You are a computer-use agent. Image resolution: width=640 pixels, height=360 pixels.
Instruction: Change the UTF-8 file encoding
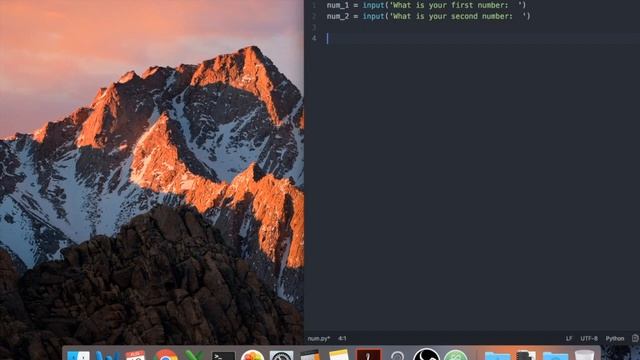click(x=589, y=338)
